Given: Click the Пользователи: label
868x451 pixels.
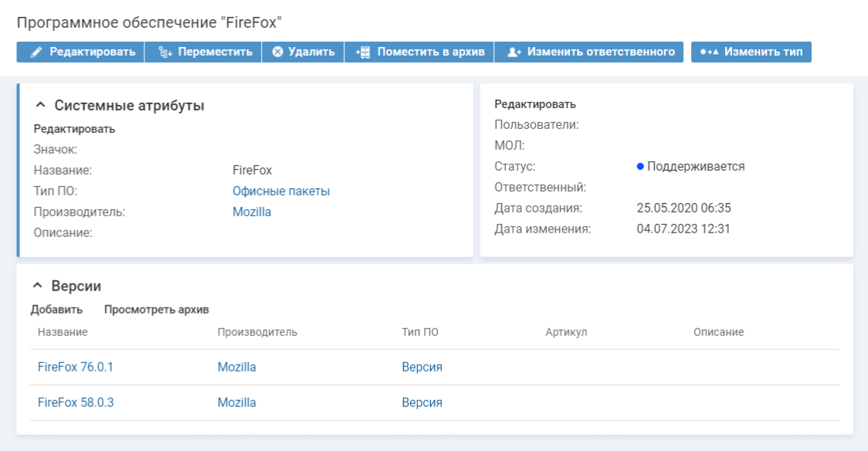Looking at the screenshot, I should pyautogui.click(x=537, y=125).
